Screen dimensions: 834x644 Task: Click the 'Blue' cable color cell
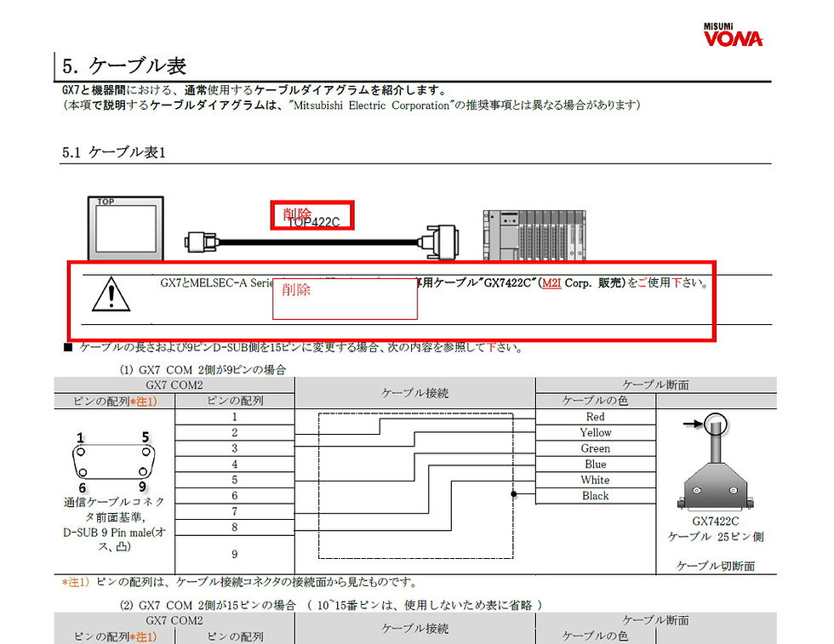click(x=595, y=464)
